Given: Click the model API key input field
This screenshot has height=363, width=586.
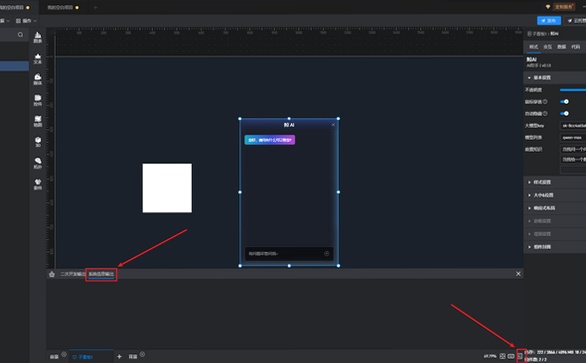Looking at the screenshot, I should point(573,126).
